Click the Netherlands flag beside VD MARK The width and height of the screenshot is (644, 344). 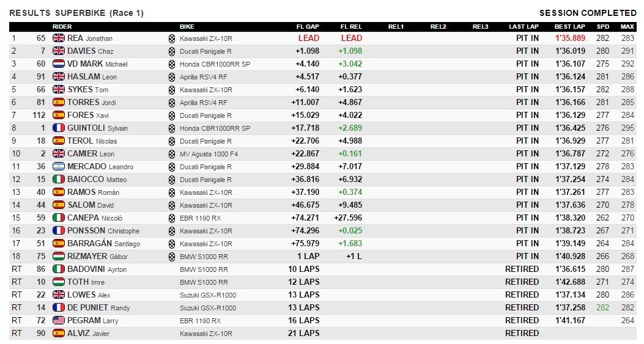(59, 64)
